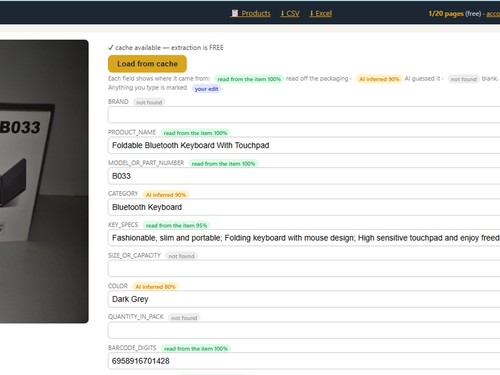
Task: Click the legend 'not found' badge
Action: [x=464, y=79]
